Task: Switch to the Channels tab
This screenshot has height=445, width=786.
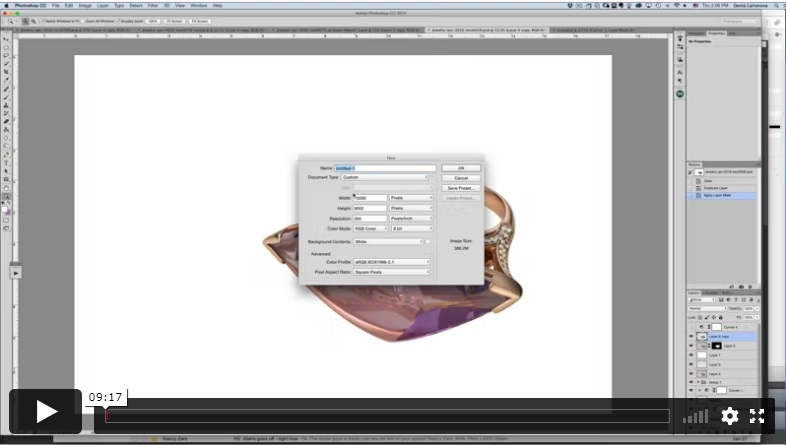Action: (x=710, y=293)
